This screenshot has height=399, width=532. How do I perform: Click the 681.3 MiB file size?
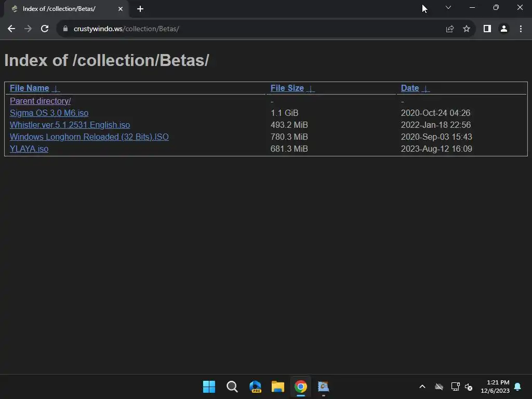click(x=289, y=149)
